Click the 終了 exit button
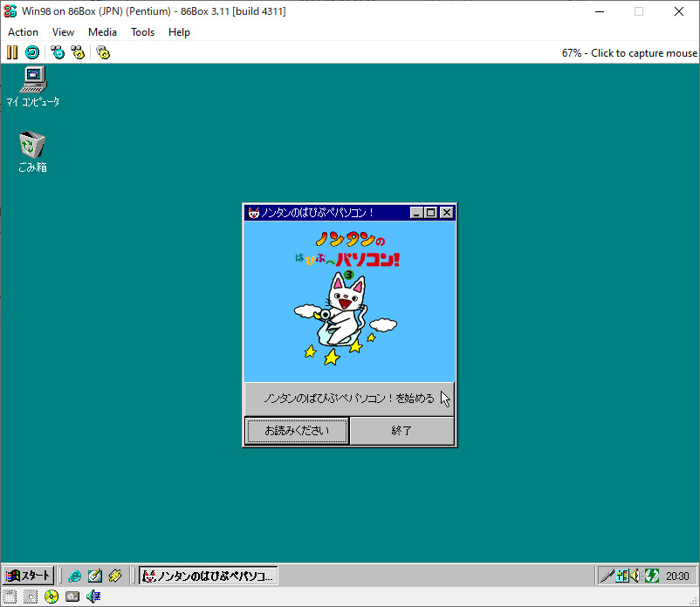 [401, 431]
